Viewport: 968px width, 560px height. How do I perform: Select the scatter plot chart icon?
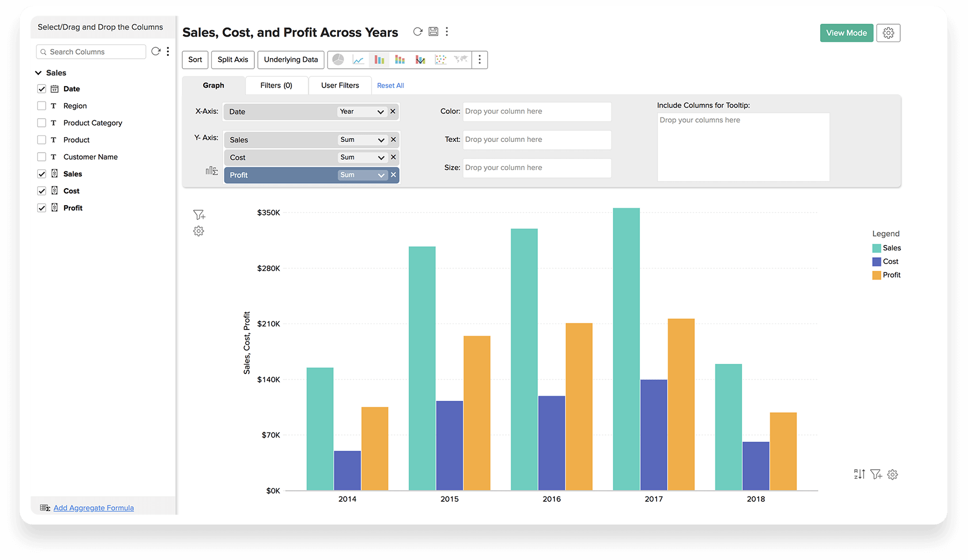440,60
